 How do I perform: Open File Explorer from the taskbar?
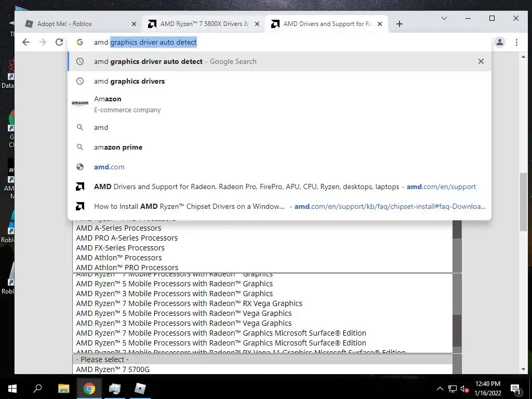[63, 389]
